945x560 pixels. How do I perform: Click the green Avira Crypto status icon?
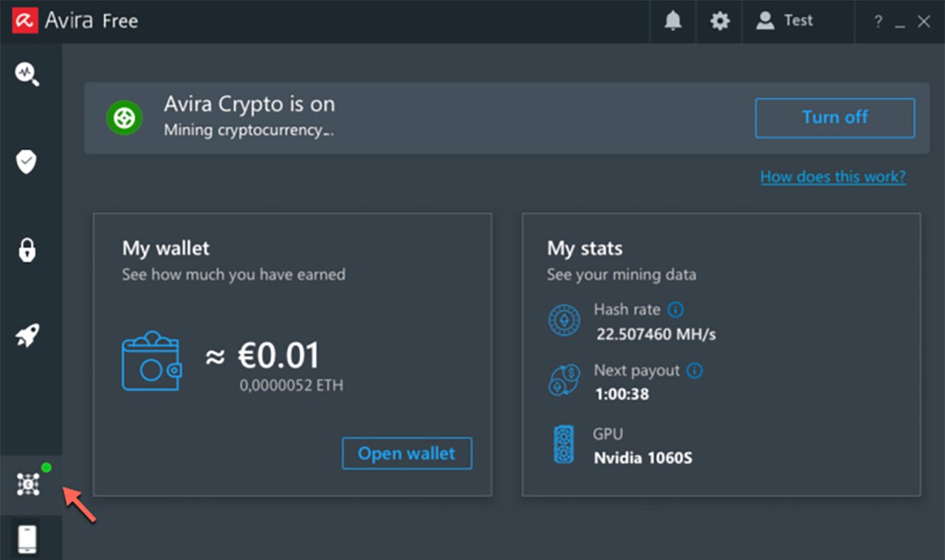[x=124, y=118]
